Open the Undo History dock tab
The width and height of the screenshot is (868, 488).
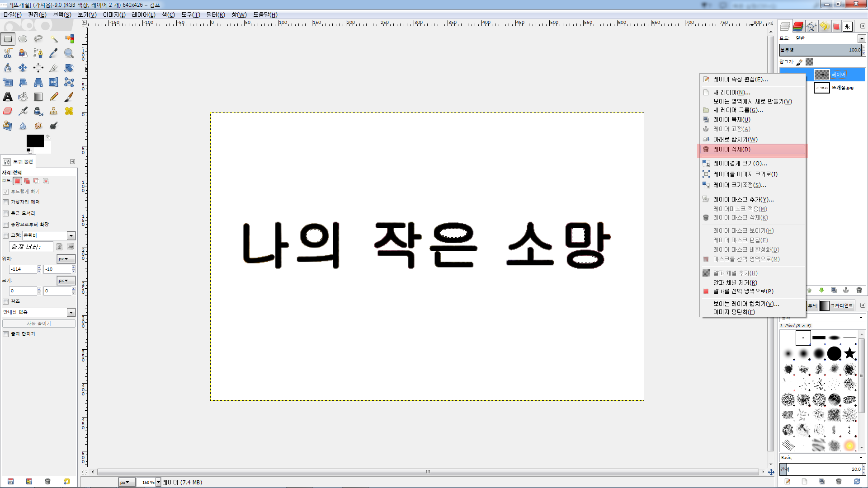(824, 26)
